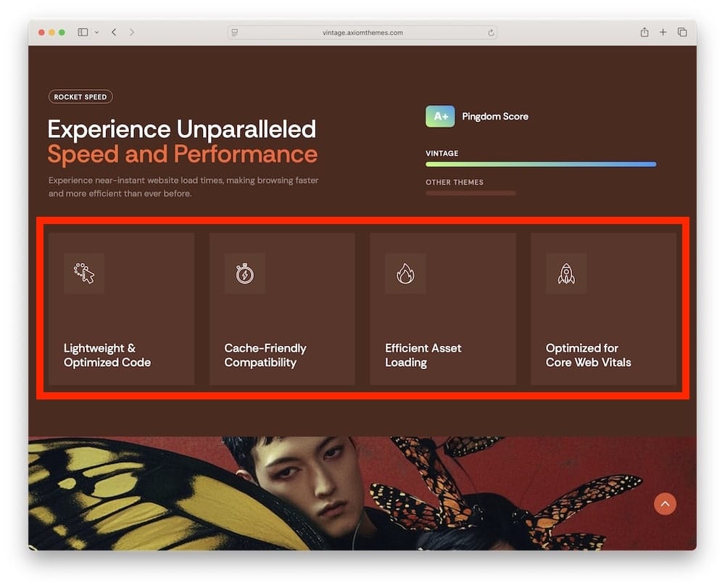
Task: Open the Optimized for Core Web Vitals title
Action: [x=588, y=355]
